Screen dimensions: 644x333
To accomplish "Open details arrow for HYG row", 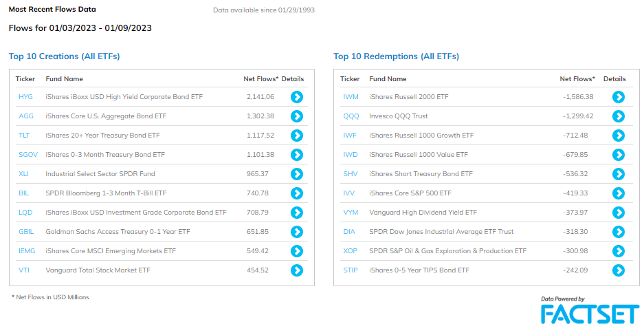I will point(297,97).
